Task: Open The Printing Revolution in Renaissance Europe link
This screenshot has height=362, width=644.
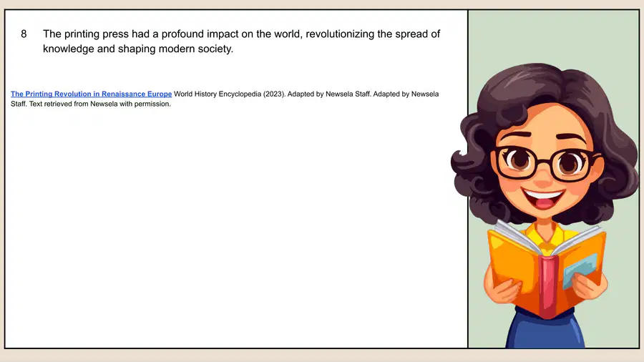Action: click(91, 94)
